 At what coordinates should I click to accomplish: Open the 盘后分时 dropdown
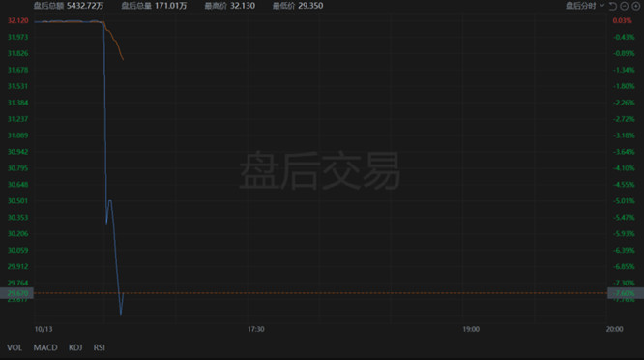[x=585, y=6]
